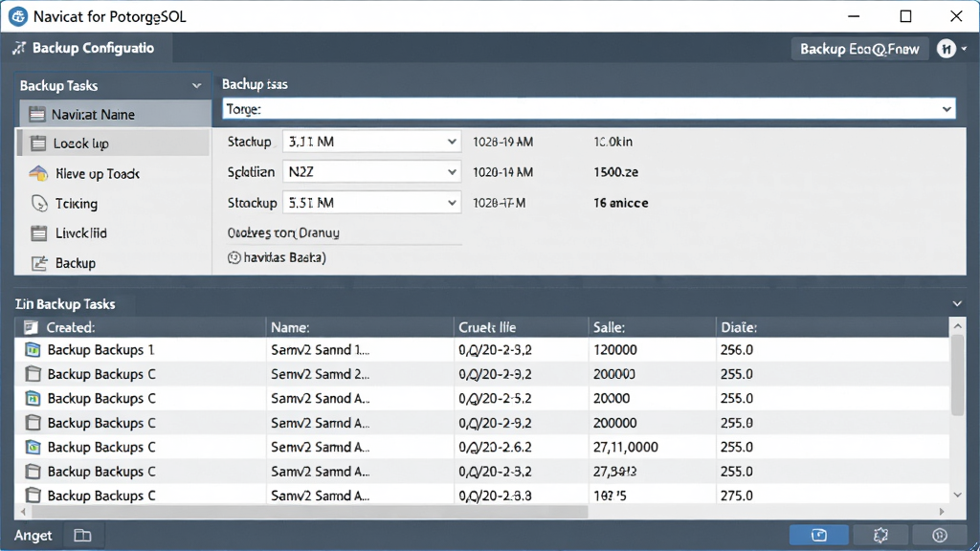Select the Samv2 Sannd 1... name cell
980x551 pixels.
click(320, 350)
